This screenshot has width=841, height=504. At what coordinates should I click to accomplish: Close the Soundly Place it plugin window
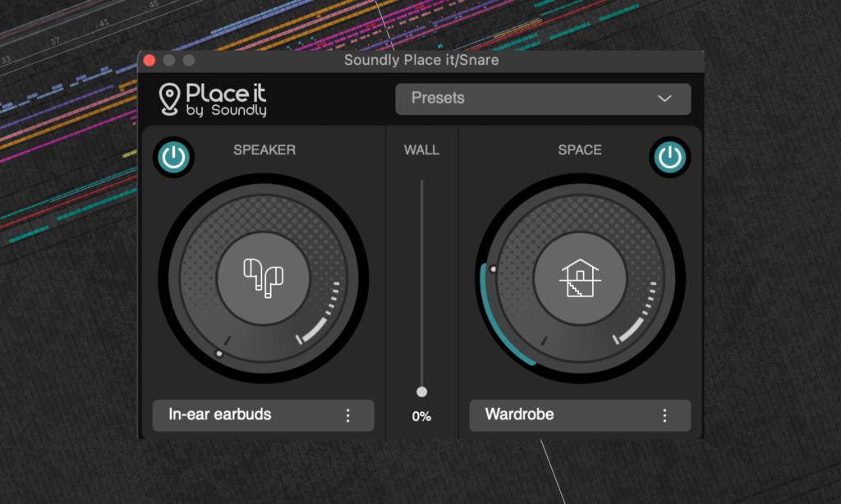[x=149, y=61]
